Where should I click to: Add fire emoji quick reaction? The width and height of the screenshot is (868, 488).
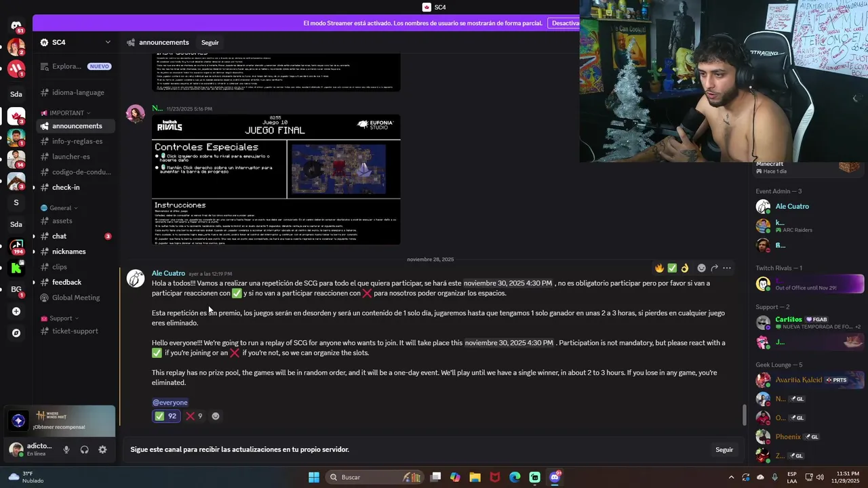(x=659, y=268)
